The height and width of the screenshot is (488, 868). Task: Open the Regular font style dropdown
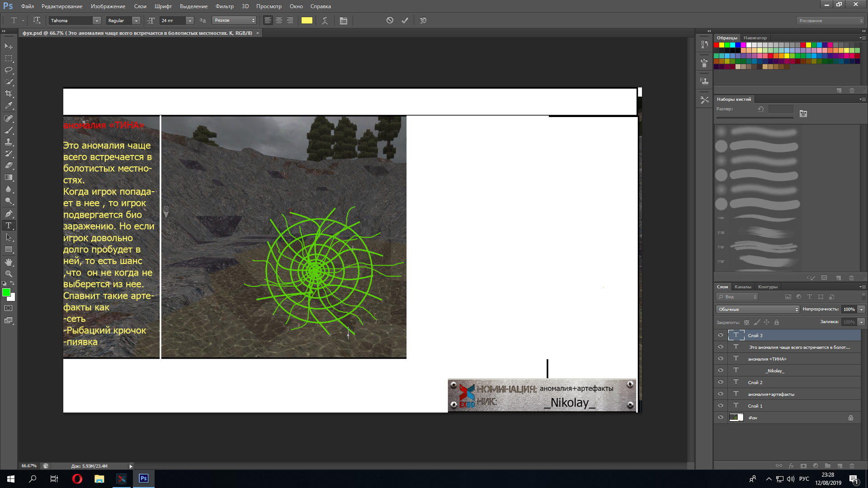(136, 20)
